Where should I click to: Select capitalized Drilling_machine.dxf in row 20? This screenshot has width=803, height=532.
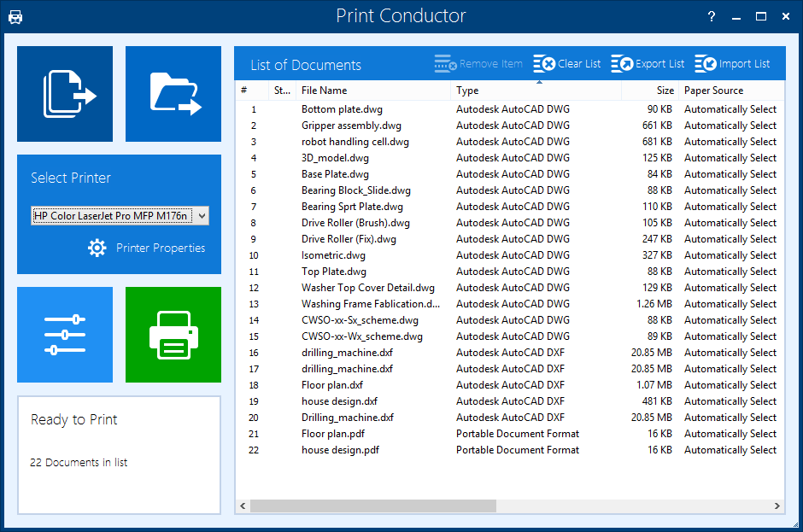click(347, 418)
